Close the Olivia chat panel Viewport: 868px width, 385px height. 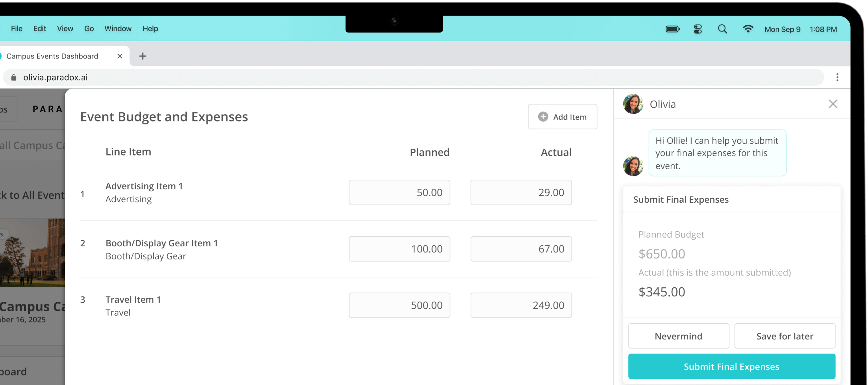point(833,104)
